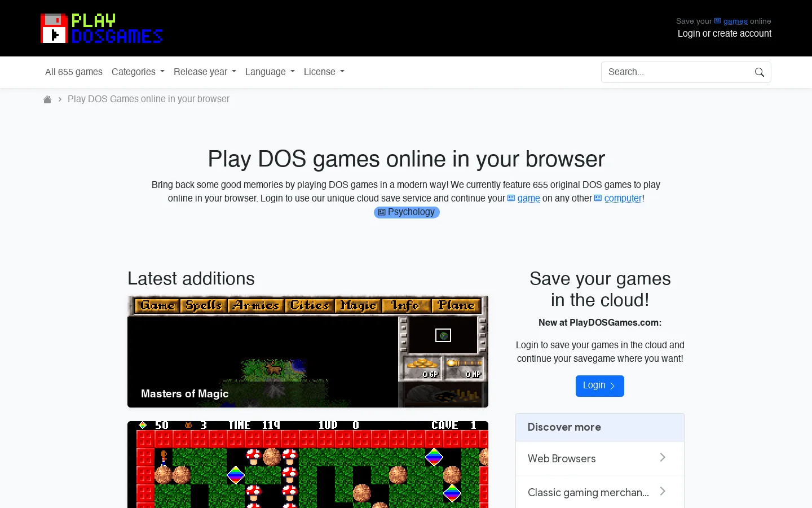
Task: Click the 'computer' link in intro text
Action: click(x=618, y=198)
